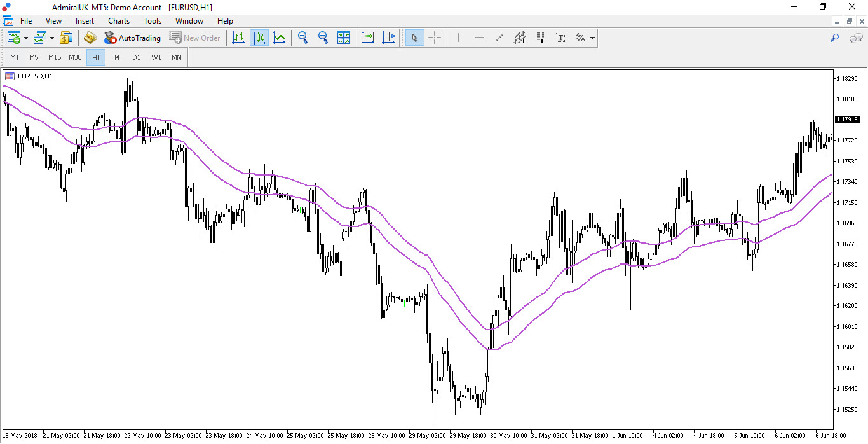
Task: Switch chart to Line Chart mode
Action: point(279,38)
